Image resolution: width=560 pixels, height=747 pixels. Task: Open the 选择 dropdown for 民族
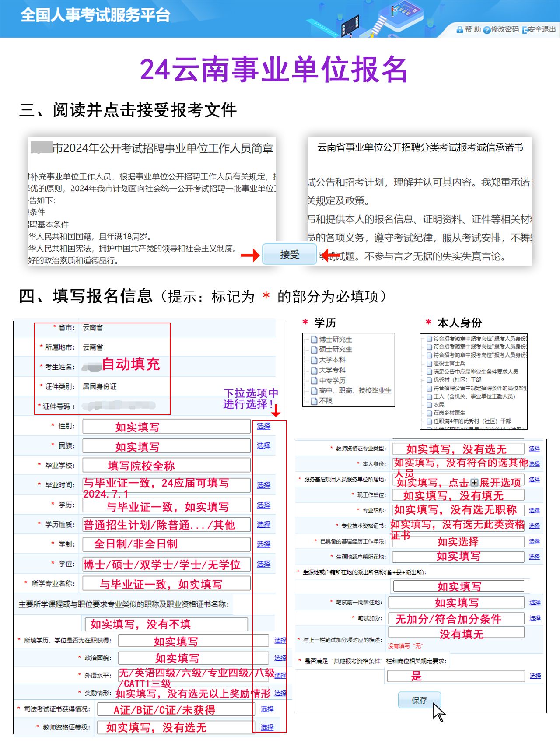263,446
